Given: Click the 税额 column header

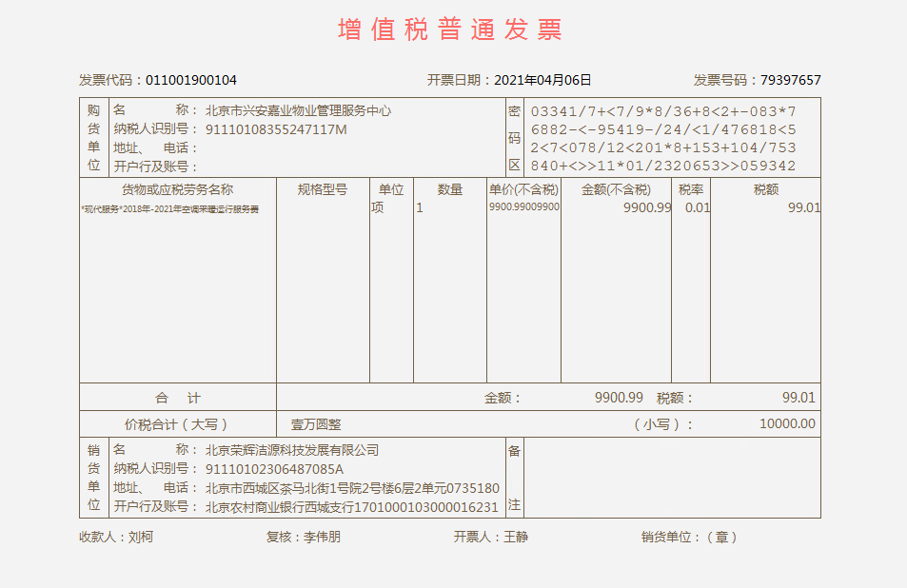Looking at the screenshot, I should tap(765, 189).
